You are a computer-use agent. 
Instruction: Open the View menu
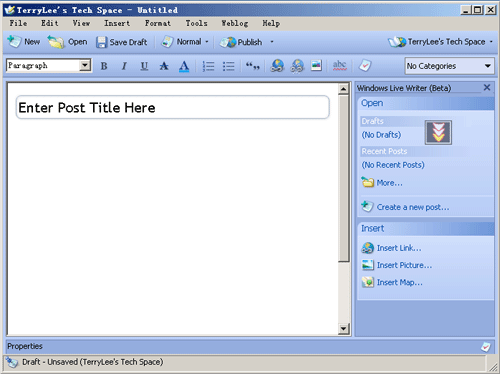(x=81, y=23)
